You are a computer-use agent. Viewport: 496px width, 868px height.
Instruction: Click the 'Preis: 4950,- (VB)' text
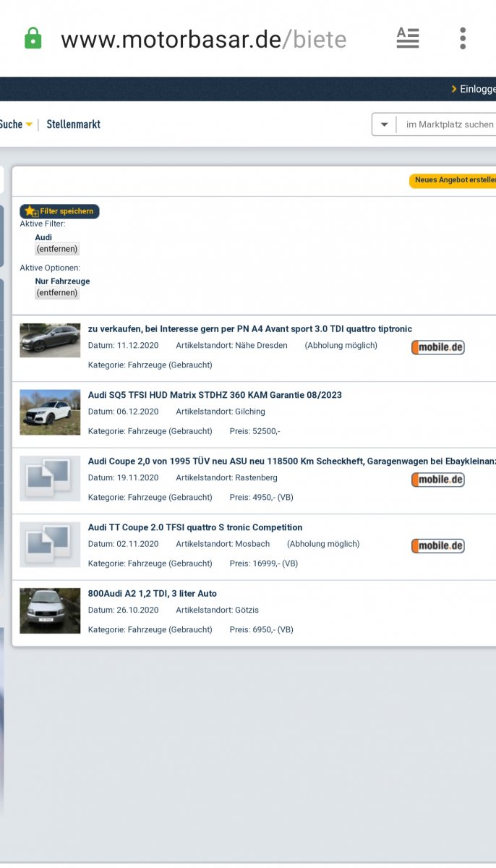click(262, 498)
